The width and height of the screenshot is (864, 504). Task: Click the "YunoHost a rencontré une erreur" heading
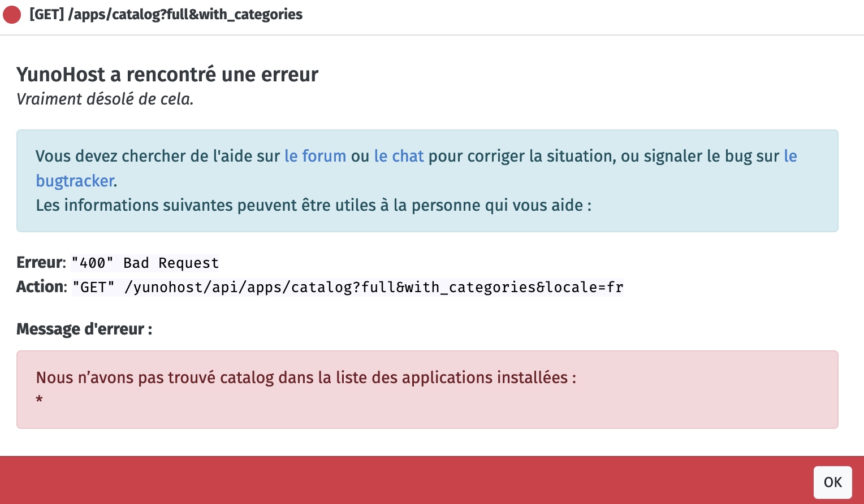[167, 74]
